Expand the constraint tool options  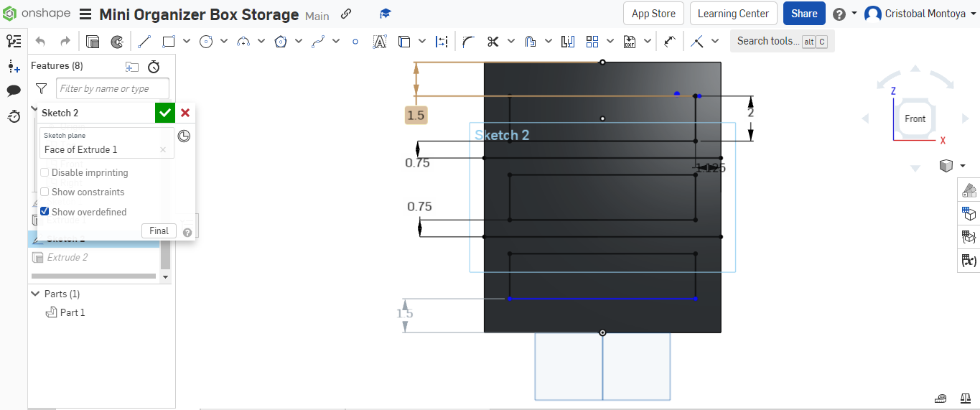(715, 42)
